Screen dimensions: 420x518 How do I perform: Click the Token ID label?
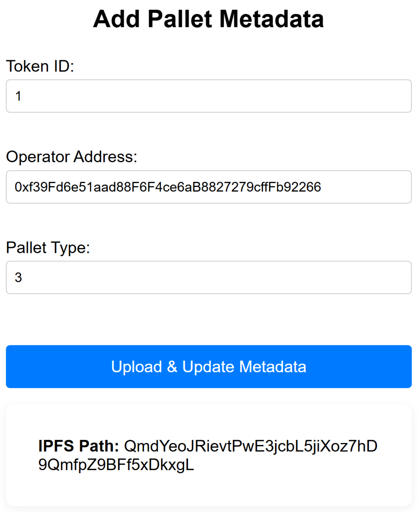(40, 66)
